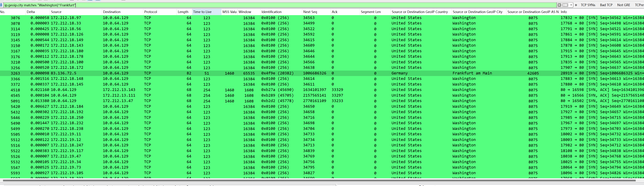Sort by the Delta column header
This screenshot has height=186, width=644.
38,12
